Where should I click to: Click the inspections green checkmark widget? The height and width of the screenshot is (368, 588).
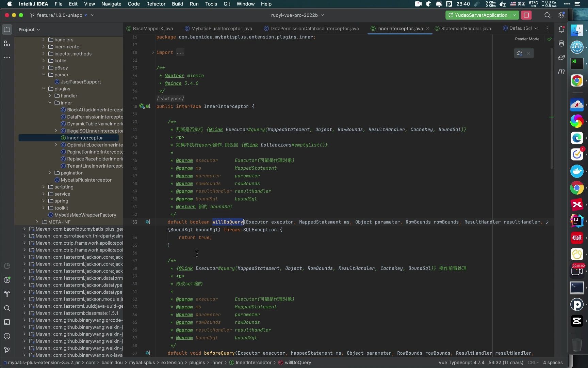[x=549, y=39]
